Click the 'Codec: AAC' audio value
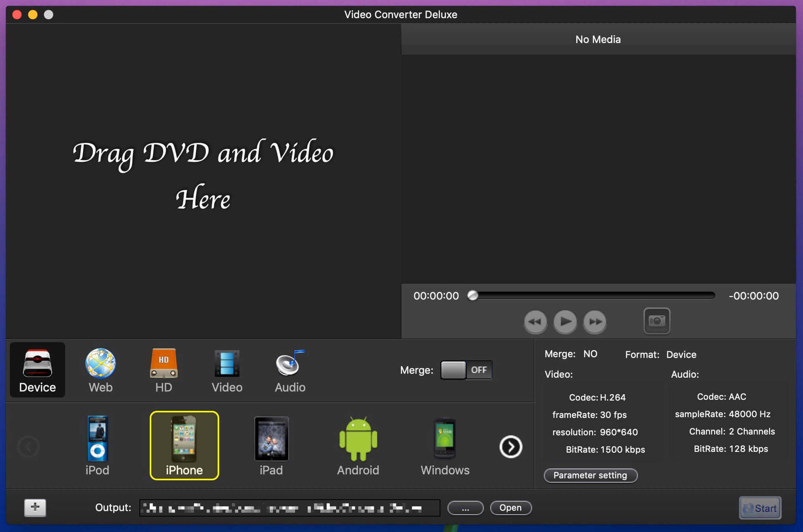This screenshot has height=532, width=803. (x=722, y=397)
